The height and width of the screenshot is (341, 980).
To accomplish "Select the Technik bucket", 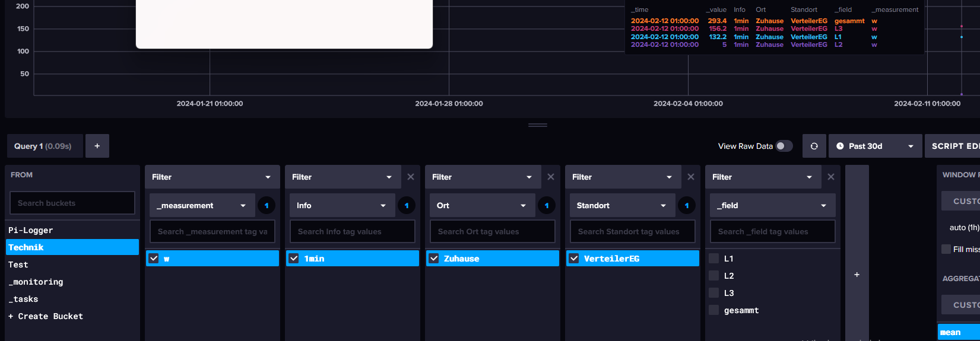I will tap(72, 247).
